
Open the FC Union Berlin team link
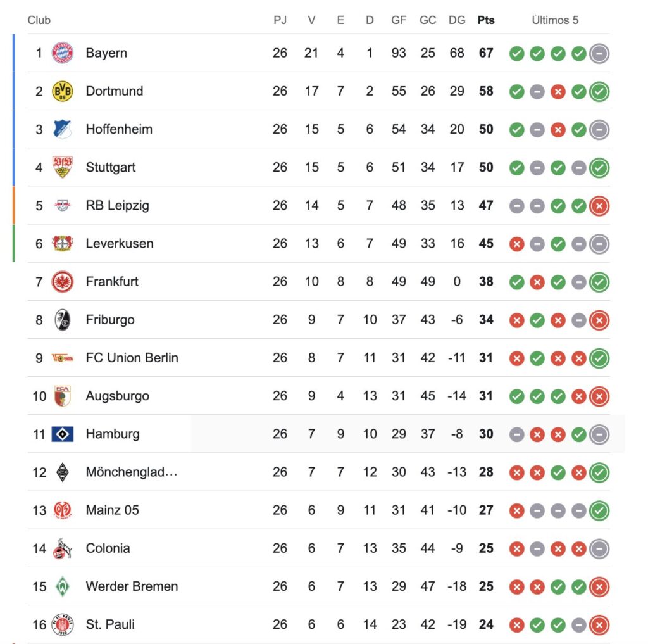(132, 358)
